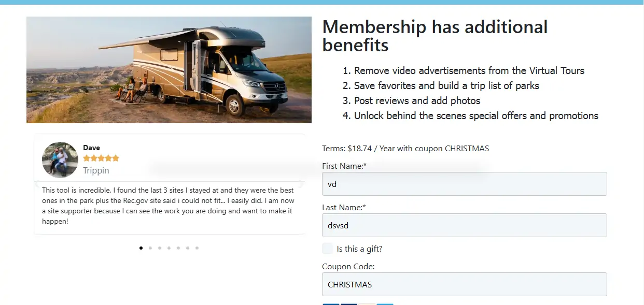Select the Coupon Code field with CHRISTMAS
644x305 pixels.
pyautogui.click(x=465, y=284)
